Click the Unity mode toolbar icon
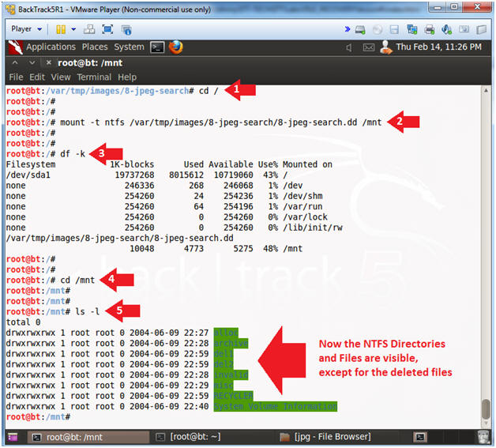496x448 pixels. tap(126, 30)
